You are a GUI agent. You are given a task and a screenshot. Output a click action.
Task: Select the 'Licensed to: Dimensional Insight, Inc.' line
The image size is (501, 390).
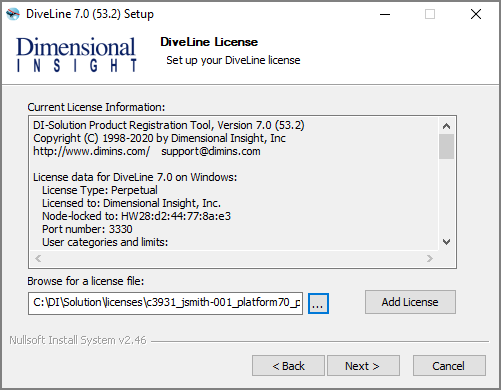[x=131, y=203]
